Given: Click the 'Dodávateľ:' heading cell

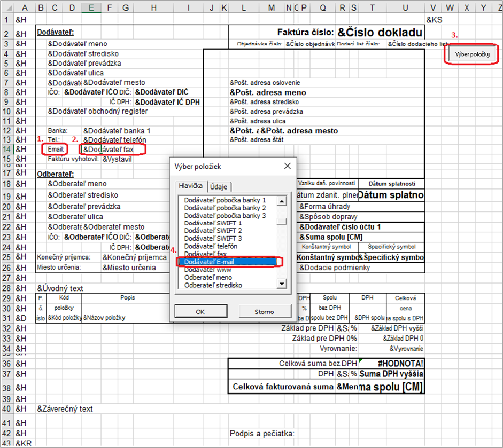Looking at the screenshot, I should [56, 32].
